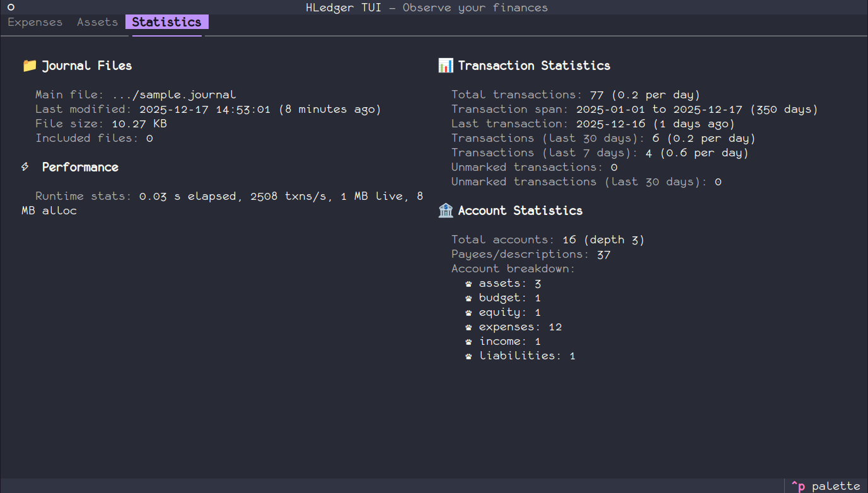
Task: Click the lightning icon beside Performance
Action: click(26, 167)
